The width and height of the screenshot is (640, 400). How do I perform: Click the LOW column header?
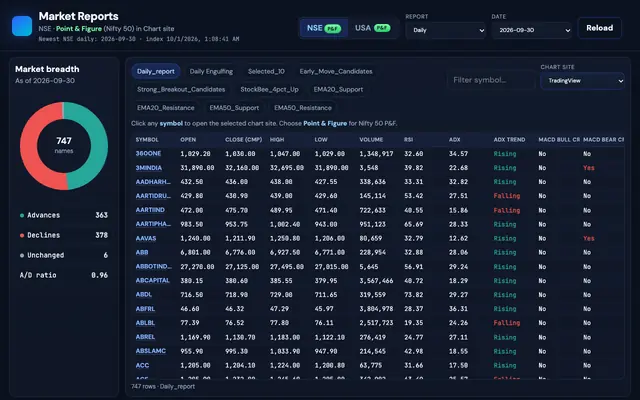point(321,140)
